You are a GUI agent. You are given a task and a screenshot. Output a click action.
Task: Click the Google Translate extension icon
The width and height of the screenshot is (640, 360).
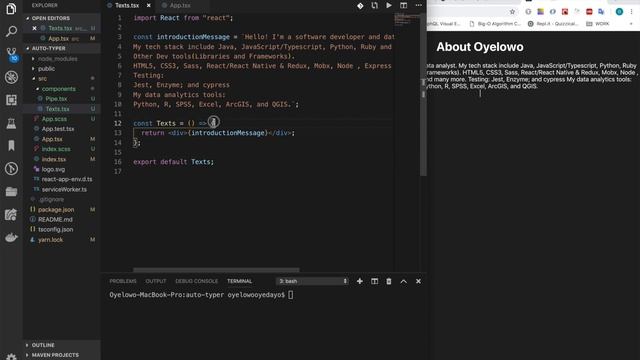click(x=601, y=12)
